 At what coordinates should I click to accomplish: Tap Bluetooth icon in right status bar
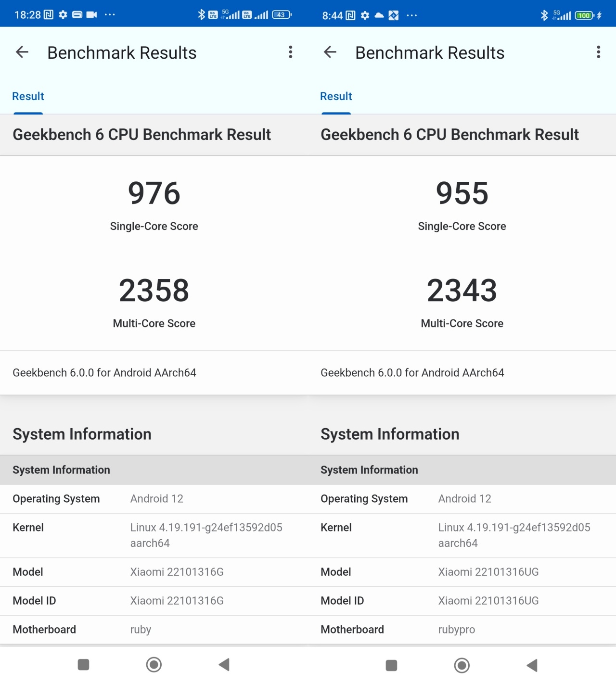point(544,15)
